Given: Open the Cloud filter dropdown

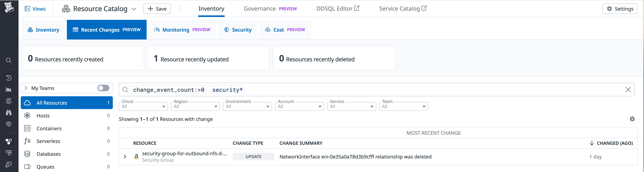Looking at the screenshot, I should click(x=143, y=106).
